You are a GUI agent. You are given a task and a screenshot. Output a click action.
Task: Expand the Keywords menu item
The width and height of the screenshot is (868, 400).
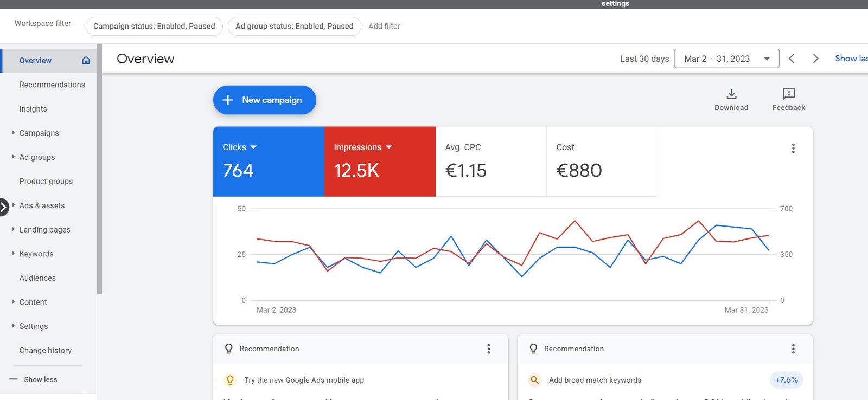click(x=14, y=253)
